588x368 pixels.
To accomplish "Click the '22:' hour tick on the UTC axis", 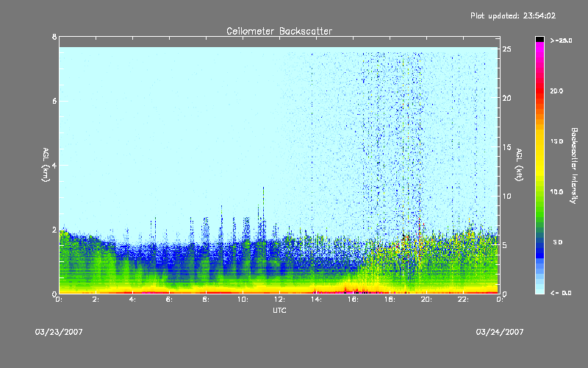I will [x=464, y=300].
